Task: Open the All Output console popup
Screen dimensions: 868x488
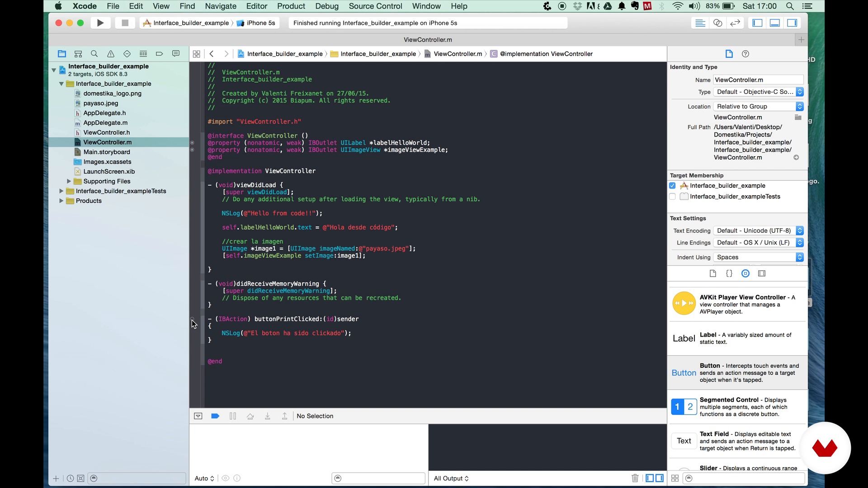Action: point(451,479)
